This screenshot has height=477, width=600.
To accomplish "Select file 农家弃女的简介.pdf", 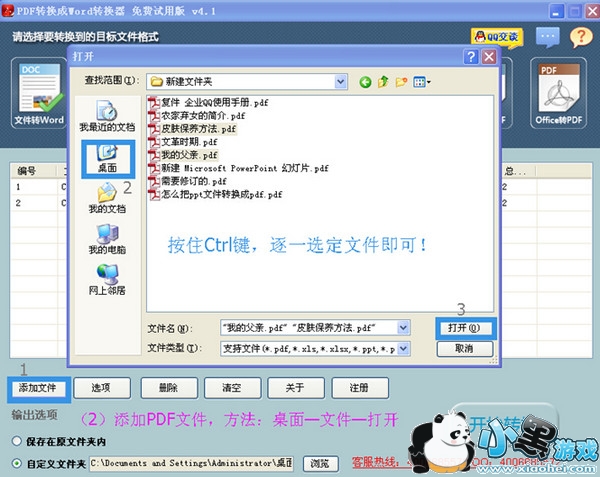I will tap(197, 116).
